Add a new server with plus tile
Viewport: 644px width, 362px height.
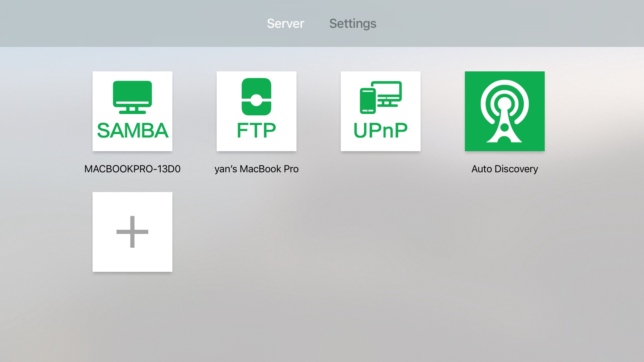pyautogui.click(x=132, y=232)
